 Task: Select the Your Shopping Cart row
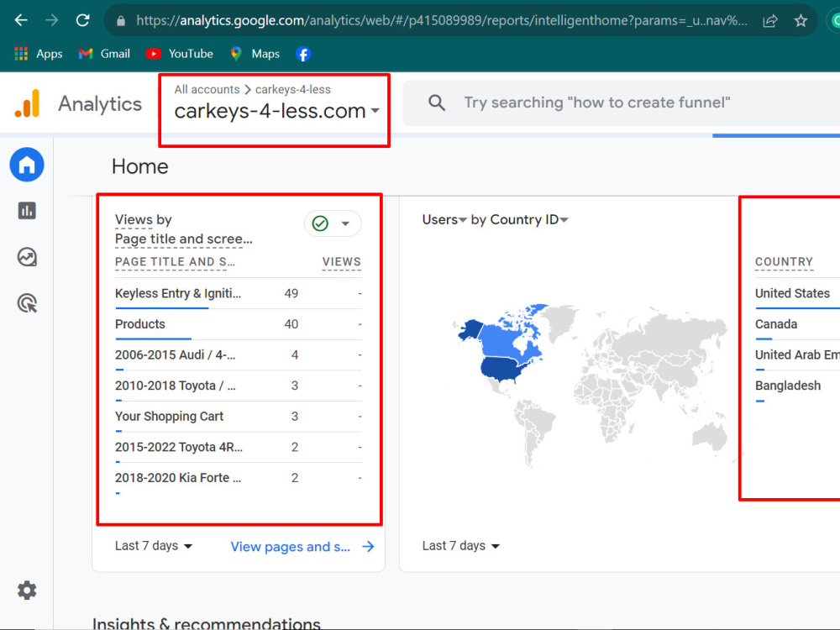click(239, 417)
